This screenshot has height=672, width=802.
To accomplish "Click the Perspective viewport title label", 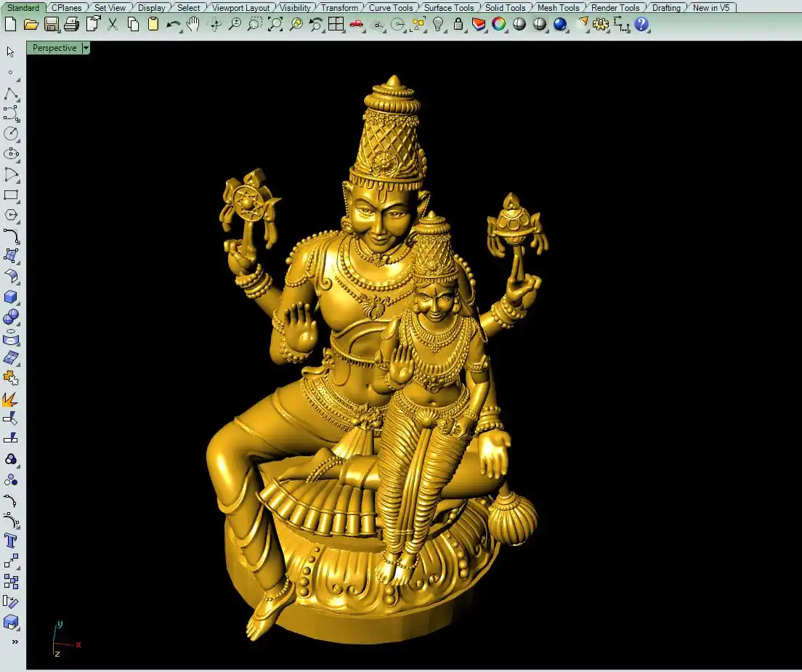I will pos(54,48).
